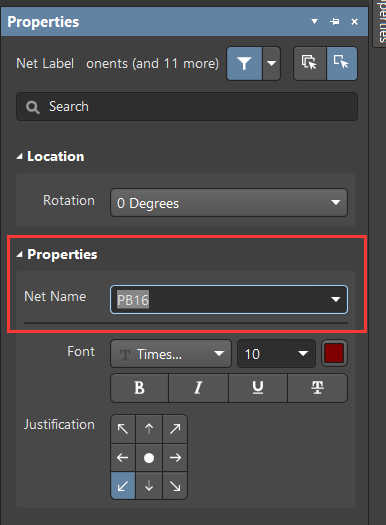This screenshot has height=525, width=386.
Task: Click the select-from-list cursor icon
Action: tap(309, 63)
